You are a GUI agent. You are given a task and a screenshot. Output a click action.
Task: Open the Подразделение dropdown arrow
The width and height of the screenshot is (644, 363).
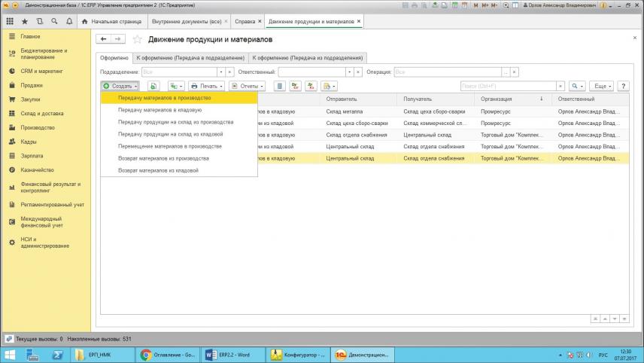click(220, 72)
